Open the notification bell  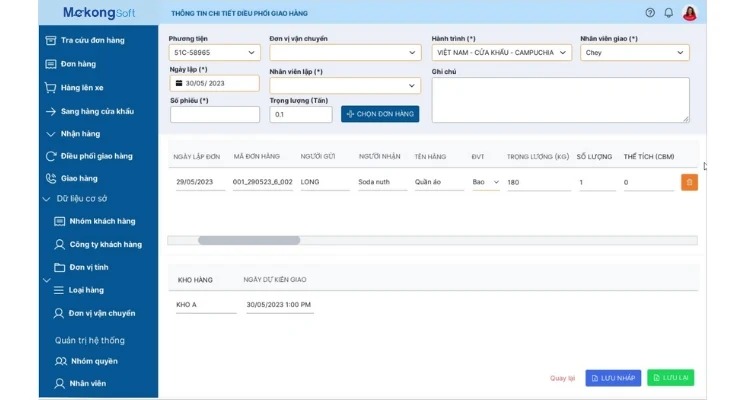coord(668,13)
